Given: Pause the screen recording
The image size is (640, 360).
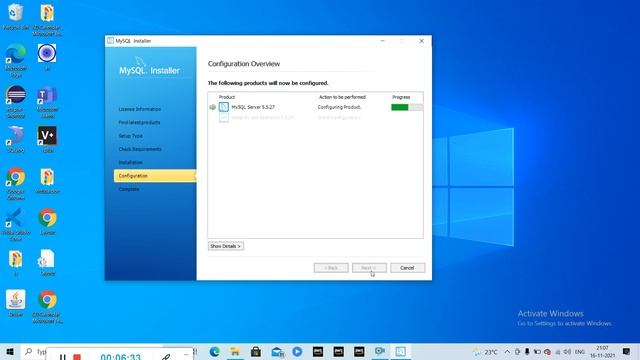Looking at the screenshot, I should (62, 357).
